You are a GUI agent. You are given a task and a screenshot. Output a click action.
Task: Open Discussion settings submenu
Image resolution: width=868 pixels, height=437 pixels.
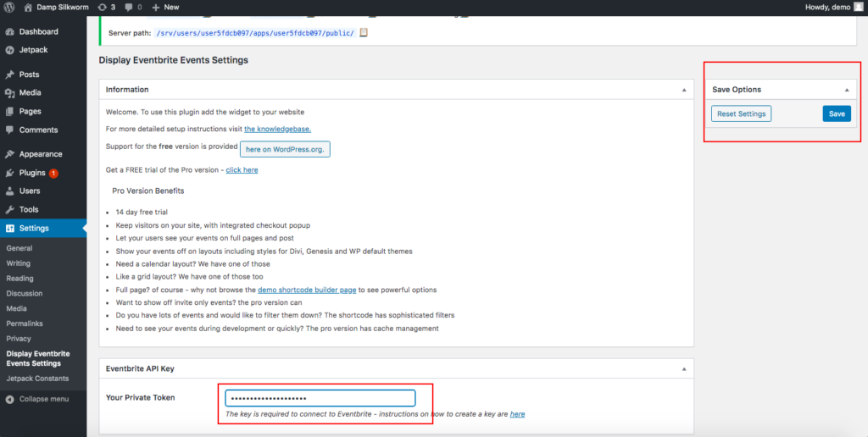25,293
